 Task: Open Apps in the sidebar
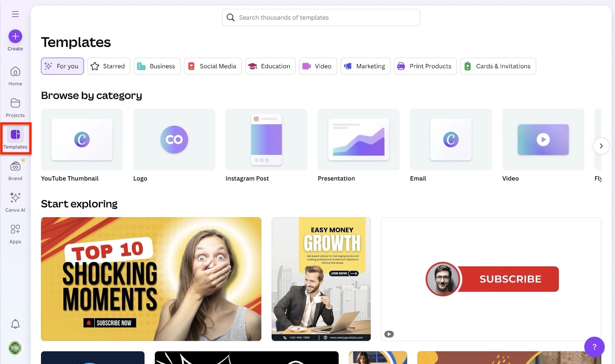[x=15, y=234]
